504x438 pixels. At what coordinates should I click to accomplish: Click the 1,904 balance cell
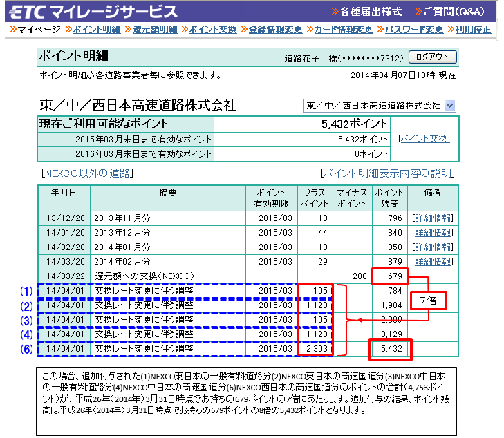click(391, 305)
